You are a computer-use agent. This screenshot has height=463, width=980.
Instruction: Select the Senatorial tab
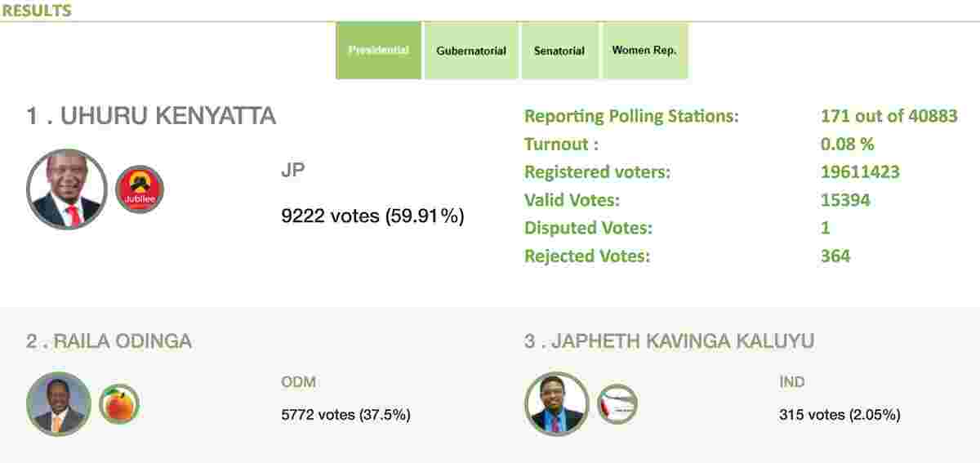click(x=559, y=51)
